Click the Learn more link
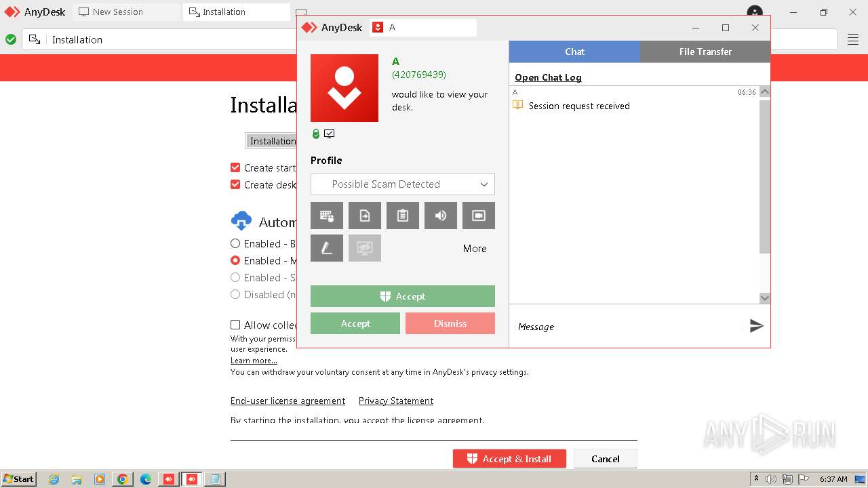Image resolution: width=868 pixels, height=488 pixels. click(x=254, y=361)
